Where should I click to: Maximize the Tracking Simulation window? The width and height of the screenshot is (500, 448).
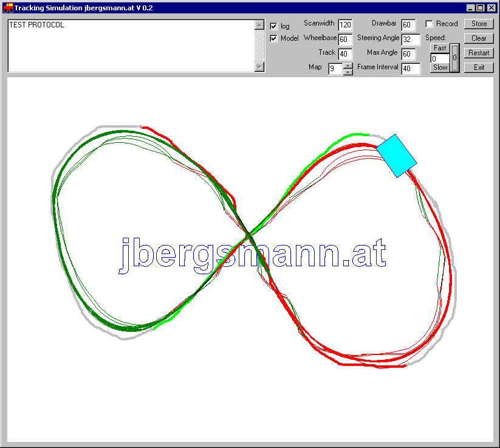481,8
